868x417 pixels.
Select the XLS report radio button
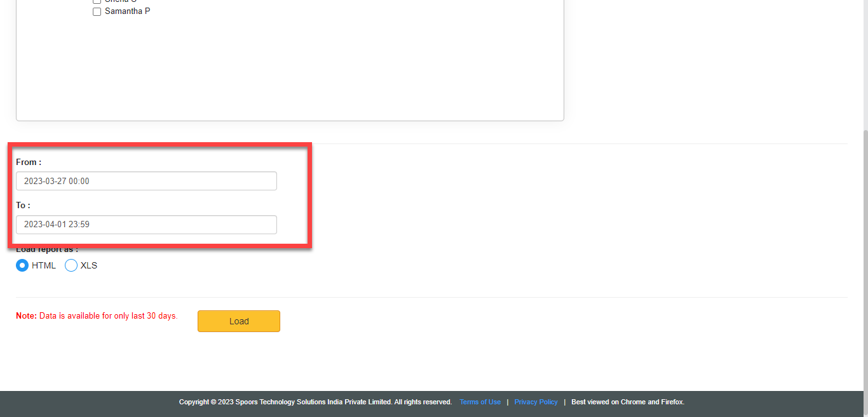tap(71, 265)
